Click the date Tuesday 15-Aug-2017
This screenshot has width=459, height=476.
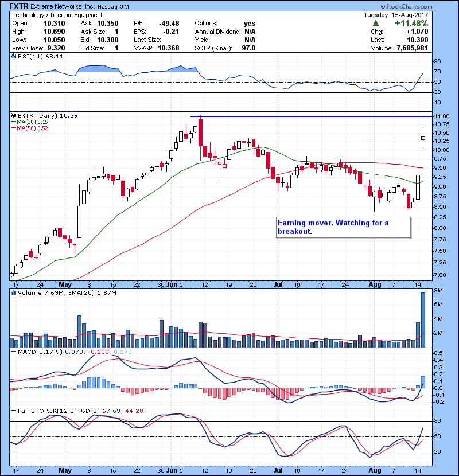(396, 15)
